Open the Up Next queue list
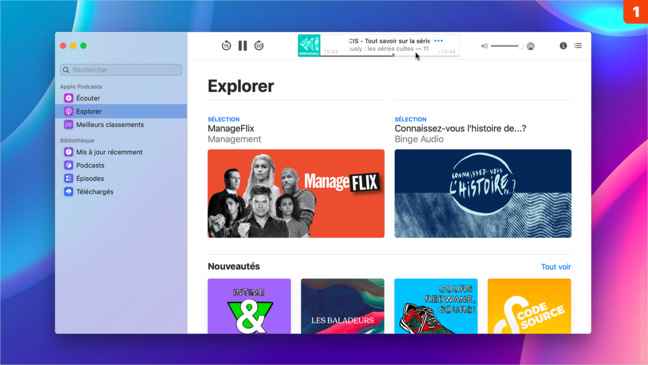Image resolution: width=648 pixels, height=365 pixels. click(x=578, y=45)
